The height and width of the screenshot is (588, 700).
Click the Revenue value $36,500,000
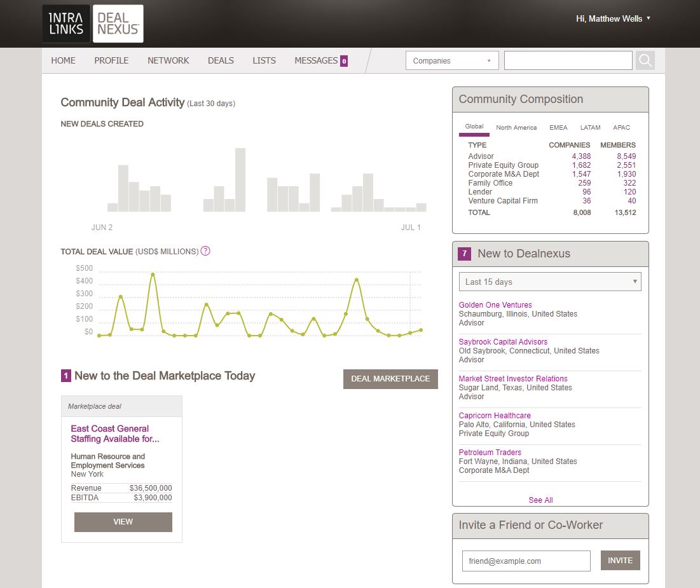pyautogui.click(x=151, y=488)
